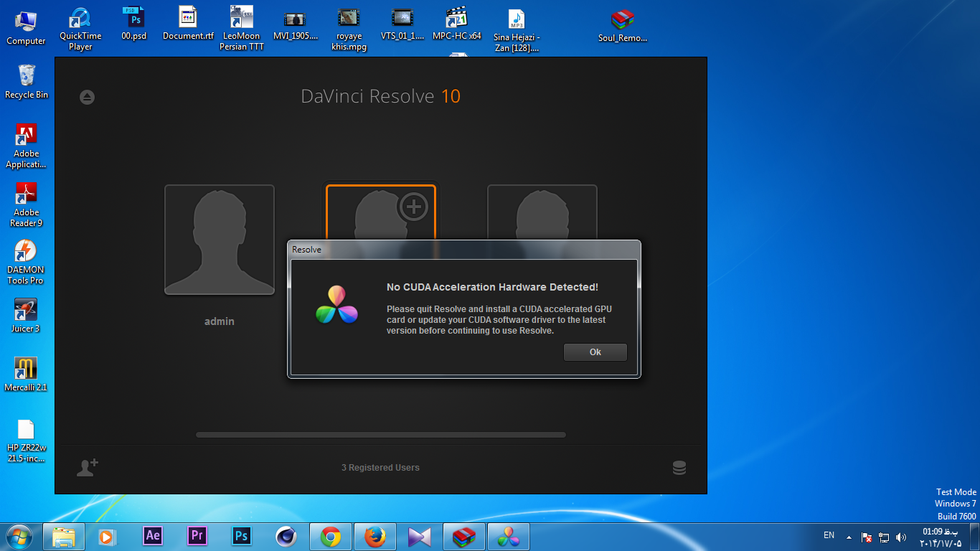Select MPC-HC x64 desktop shortcut

[457, 23]
